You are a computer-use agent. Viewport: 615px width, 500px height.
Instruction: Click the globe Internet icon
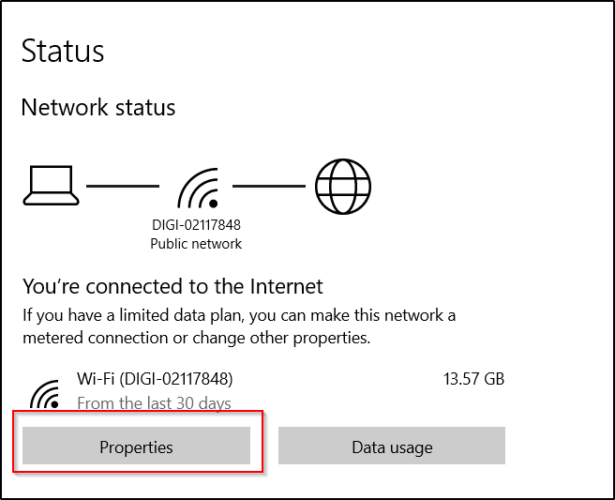pos(343,186)
